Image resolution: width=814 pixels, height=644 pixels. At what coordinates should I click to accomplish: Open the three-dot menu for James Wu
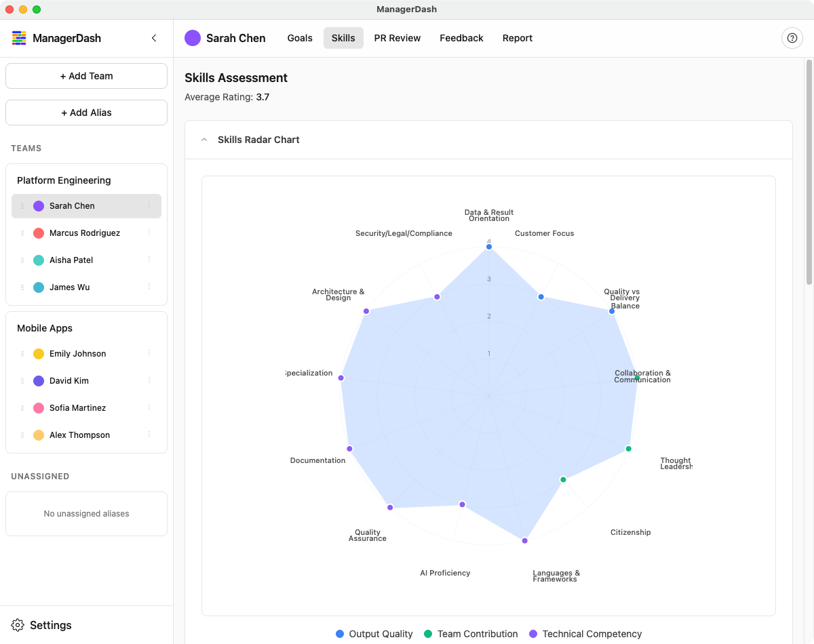[x=149, y=287]
